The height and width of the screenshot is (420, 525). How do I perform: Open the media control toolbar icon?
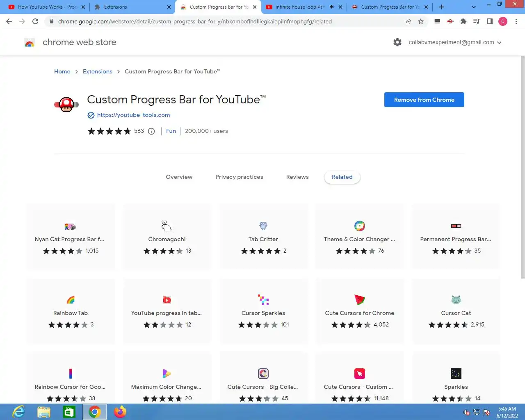click(477, 21)
